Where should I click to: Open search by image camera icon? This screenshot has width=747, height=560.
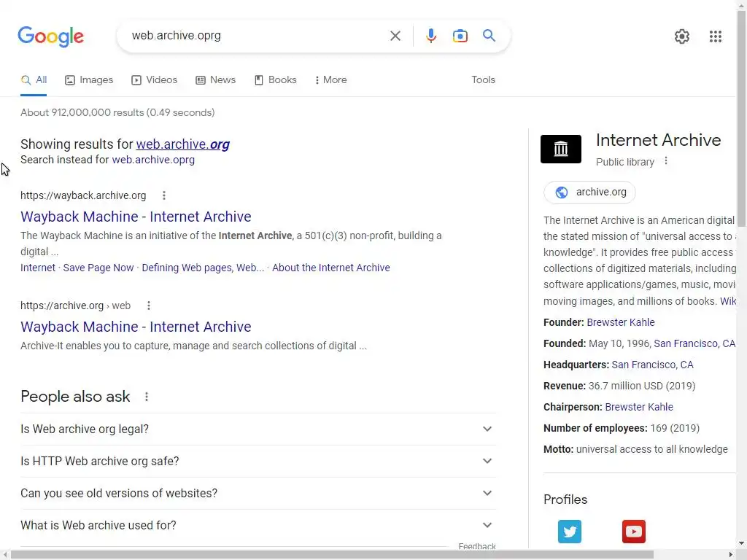tap(460, 36)
